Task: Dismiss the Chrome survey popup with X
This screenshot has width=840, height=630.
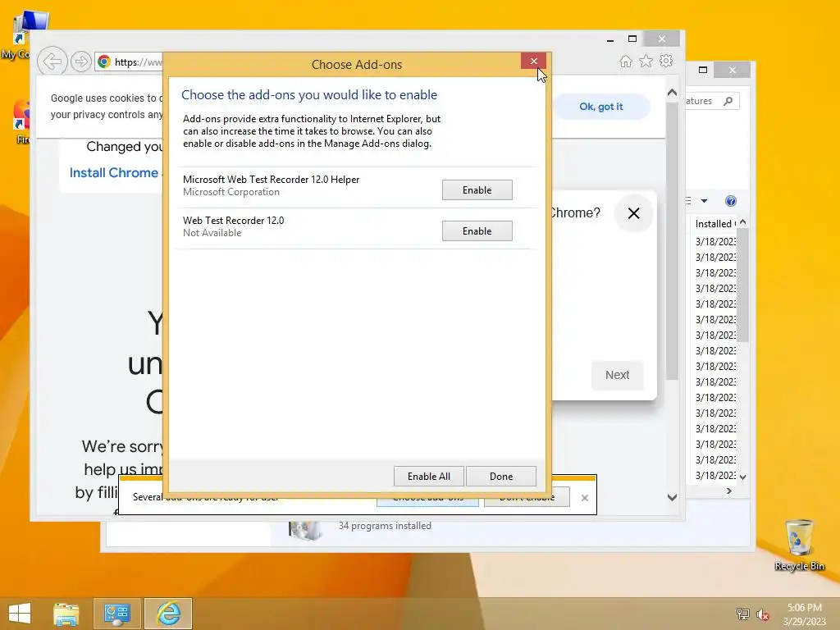Action: pyautogui.click(x=634, y=213)
